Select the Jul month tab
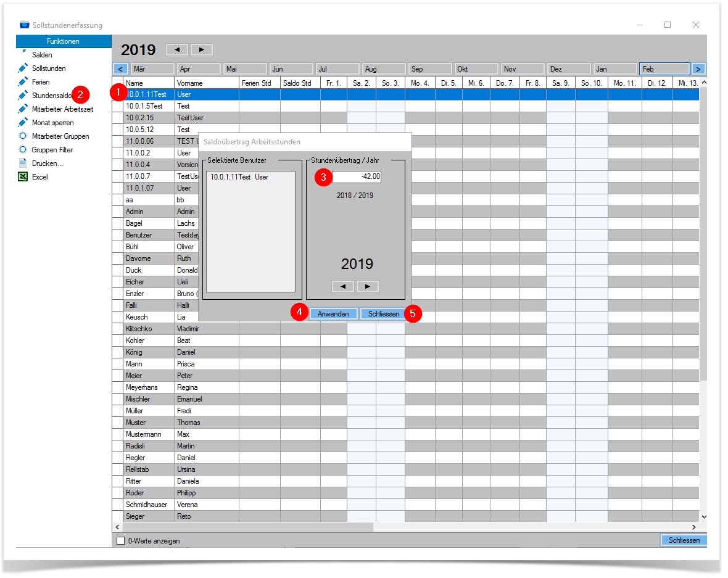The image size is (728, 578). click(337, 69)
